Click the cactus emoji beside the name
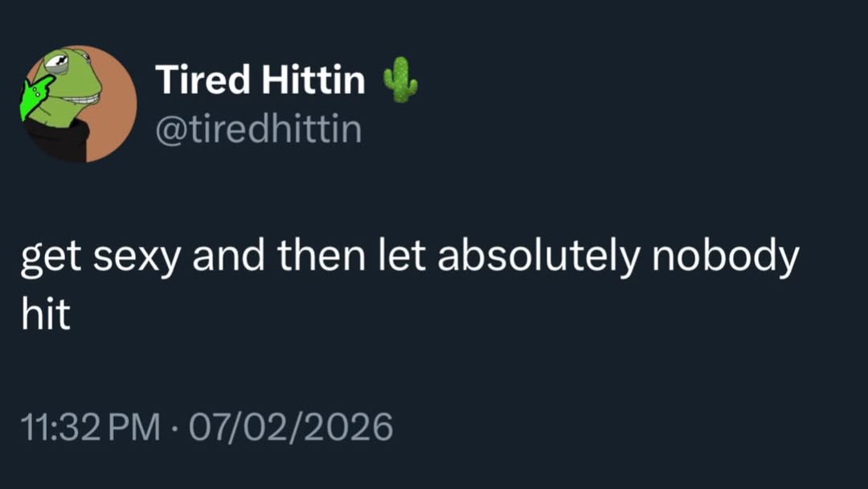 (399, 80)
